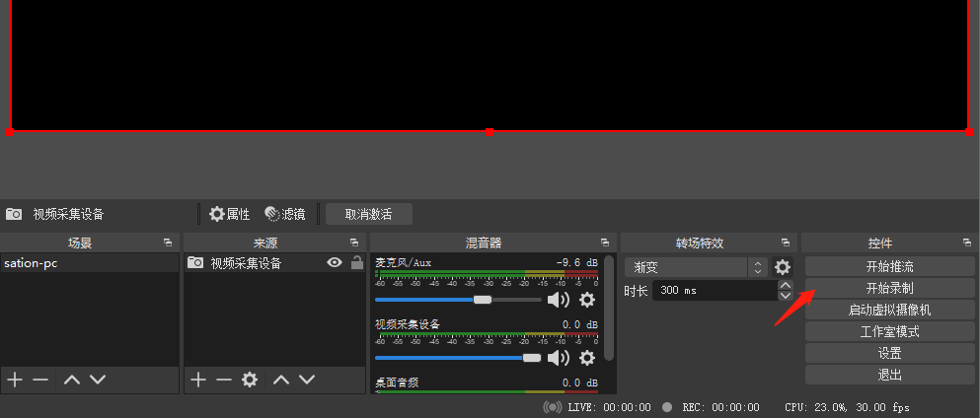Screen dimensions: 980x418
Task: Open 麦克风/Aux audio settings gear
Action: pyautogui.click(x=587, y=300)
